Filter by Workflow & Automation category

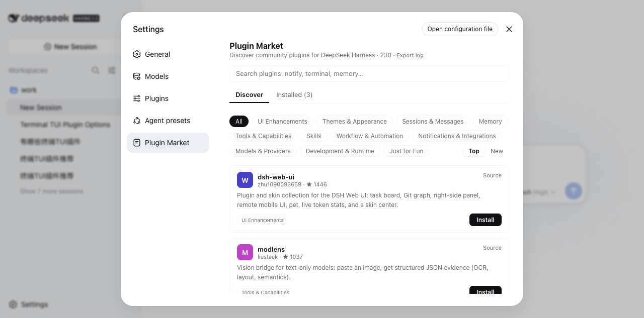click(x=370, y=136)
